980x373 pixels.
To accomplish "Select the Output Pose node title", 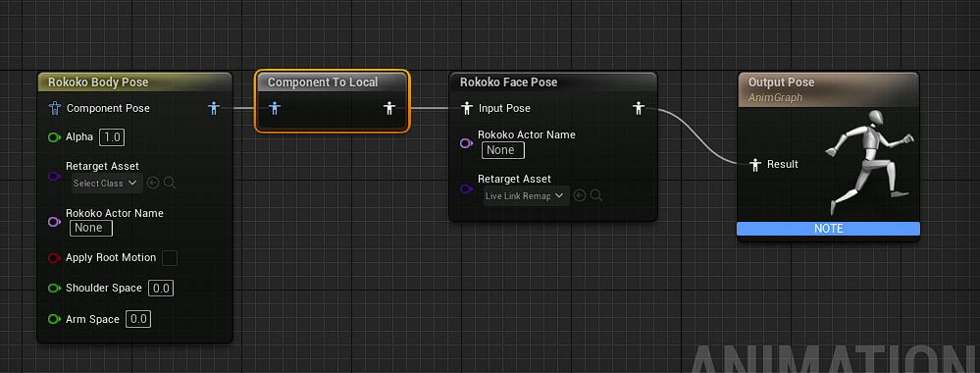I will click(x=781, y=82).
